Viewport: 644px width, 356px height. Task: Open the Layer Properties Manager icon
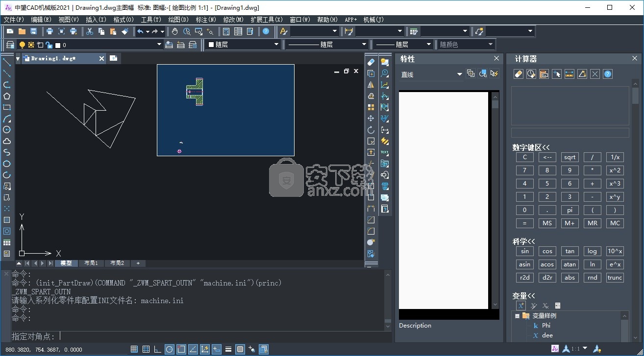point(10,45)
